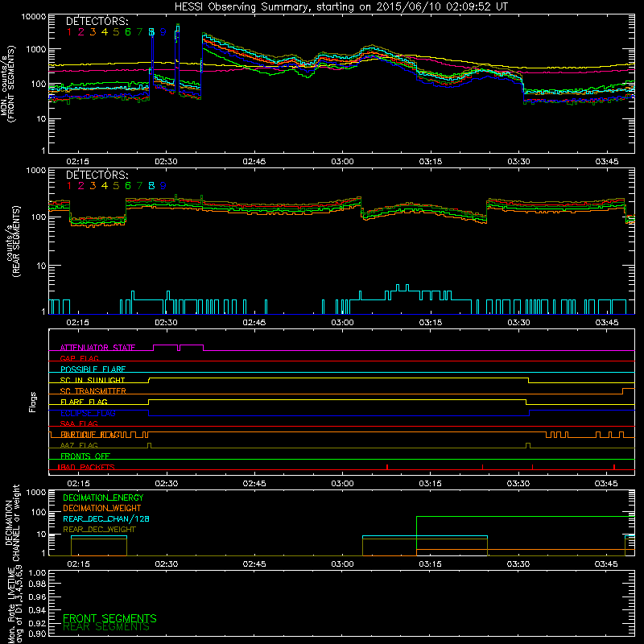Click the 03:00 time label under front panel
Screen dimensions: 644x644
pos(342,162)
